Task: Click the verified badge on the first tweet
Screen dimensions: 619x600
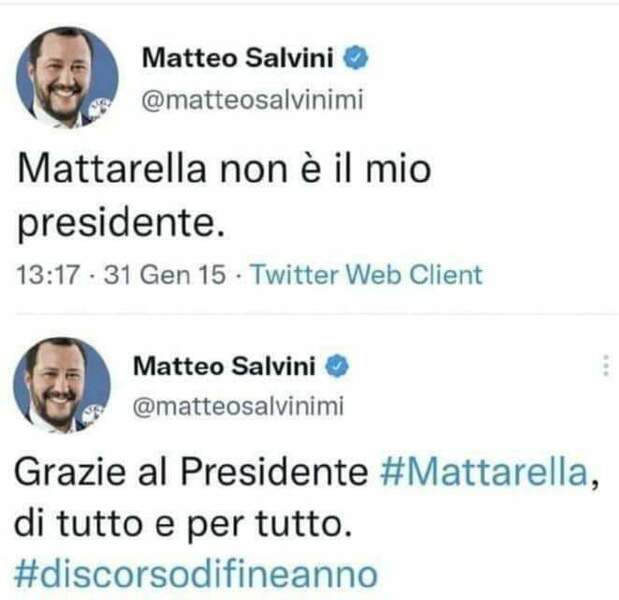Action: (x=357, y=58)
